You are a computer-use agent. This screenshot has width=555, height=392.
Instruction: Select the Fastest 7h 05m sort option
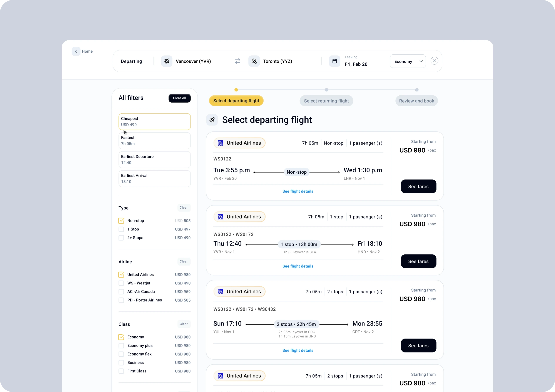(154, 141)
